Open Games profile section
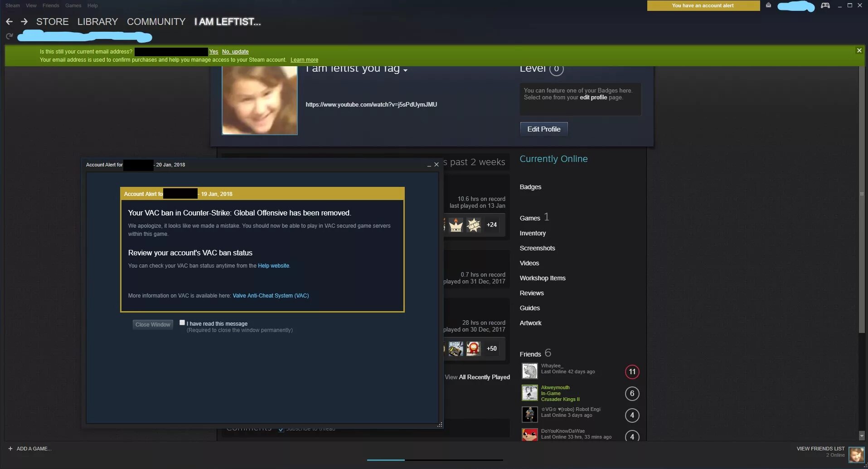 click(x=530, y=218)
